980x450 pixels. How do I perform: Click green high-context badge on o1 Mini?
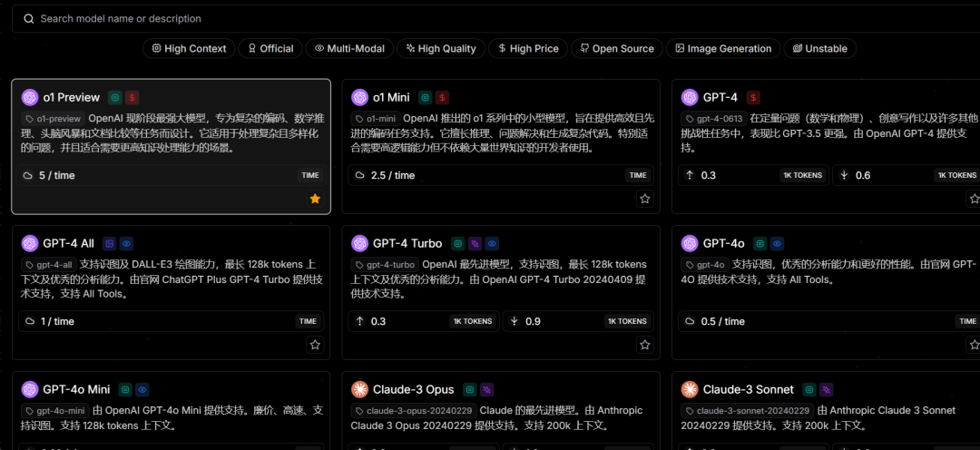tap(425, 97)
